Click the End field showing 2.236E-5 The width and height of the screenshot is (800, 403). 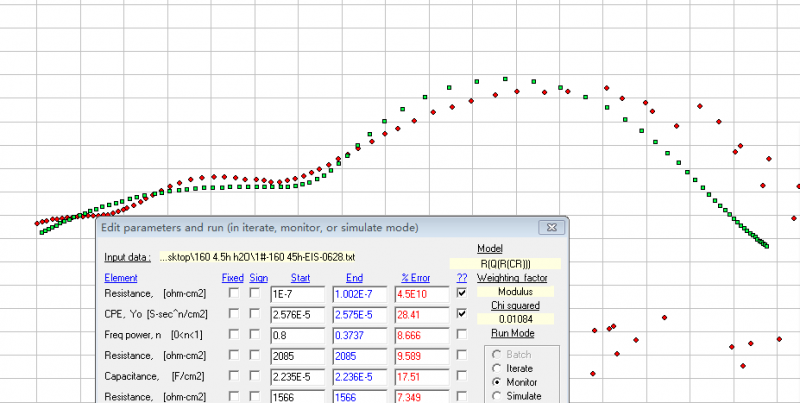[x=360, y=377]
